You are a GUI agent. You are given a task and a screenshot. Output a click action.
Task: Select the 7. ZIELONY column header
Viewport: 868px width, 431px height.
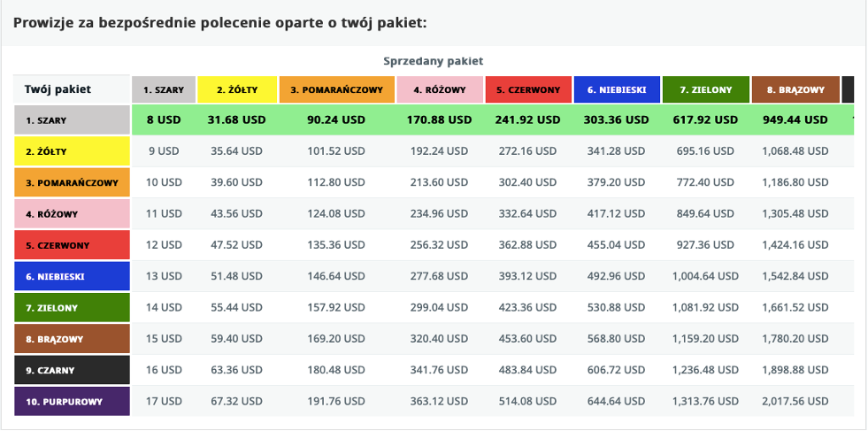tap(706, 89)
